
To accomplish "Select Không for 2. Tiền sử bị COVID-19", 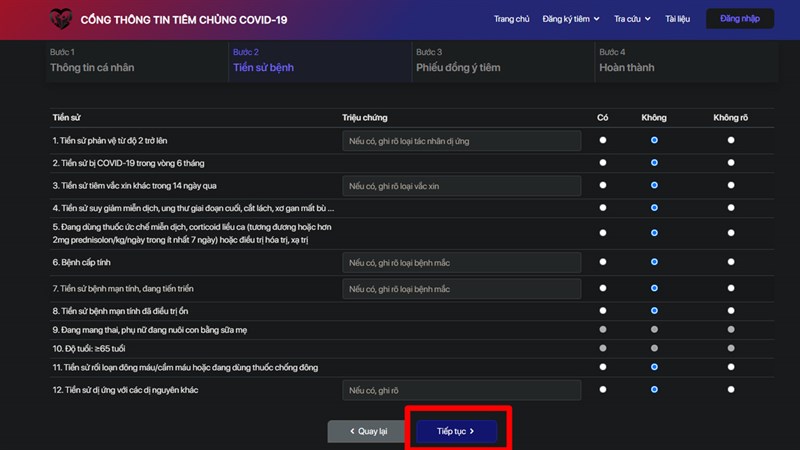I will 654,163.
